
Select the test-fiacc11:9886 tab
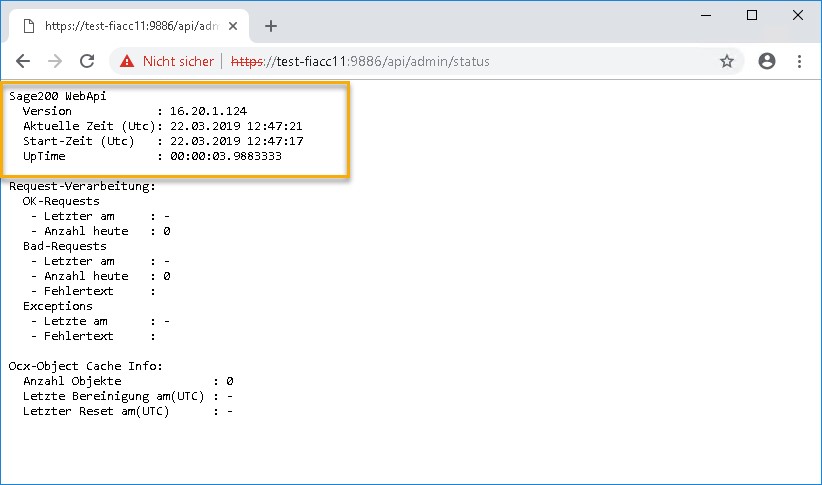[128, 26]
